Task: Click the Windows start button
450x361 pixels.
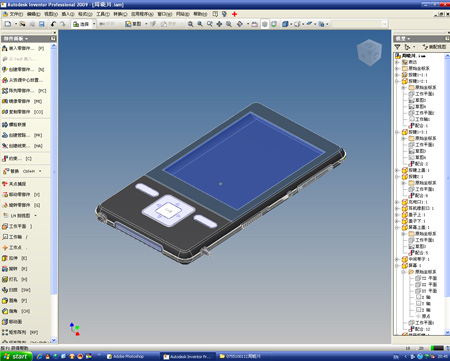Action: pos(16,356)
